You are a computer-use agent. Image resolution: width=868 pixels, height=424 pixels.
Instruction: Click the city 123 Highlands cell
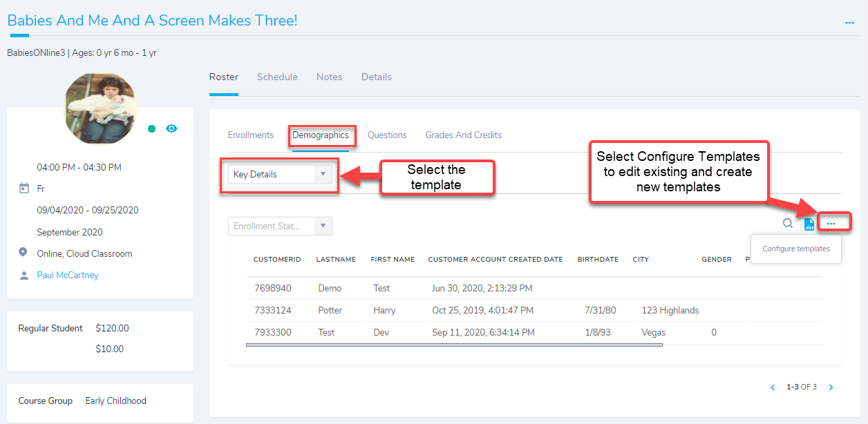point(670,310)
